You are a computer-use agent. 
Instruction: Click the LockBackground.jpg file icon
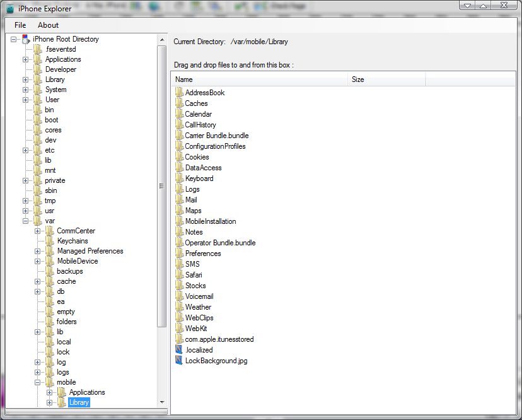[x=179, y=360]
